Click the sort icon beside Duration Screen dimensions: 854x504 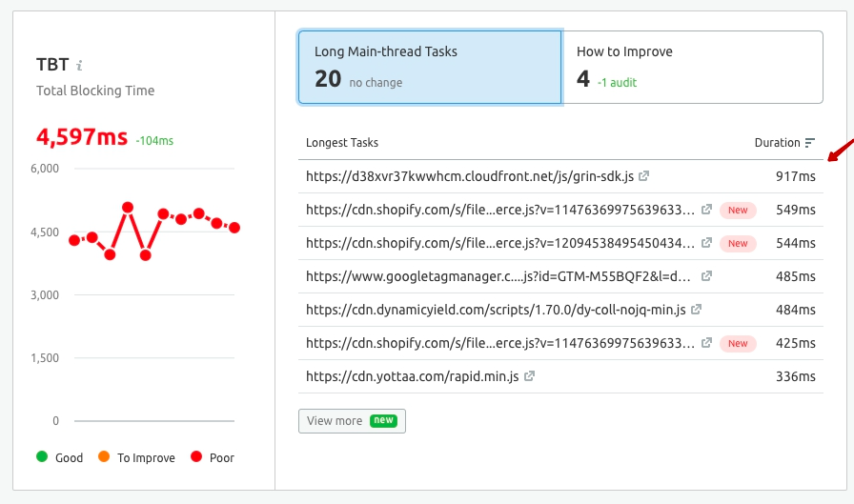[x=810, y=143]
